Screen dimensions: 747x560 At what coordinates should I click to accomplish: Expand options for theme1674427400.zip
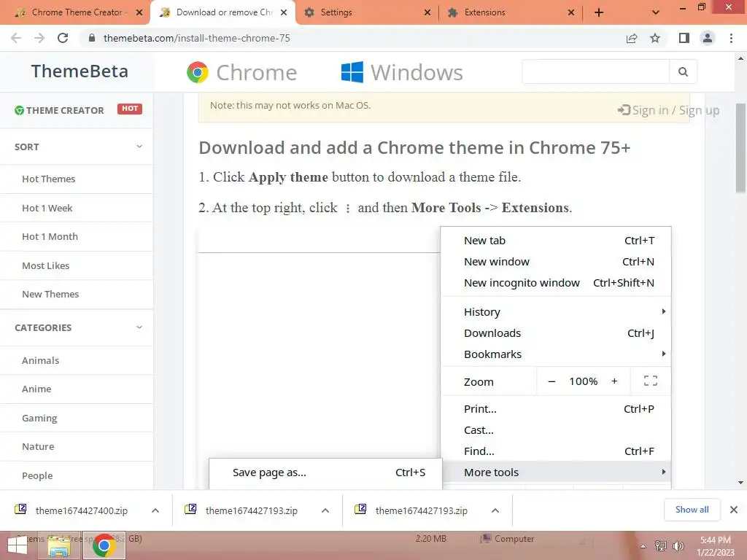click(155, 510)
